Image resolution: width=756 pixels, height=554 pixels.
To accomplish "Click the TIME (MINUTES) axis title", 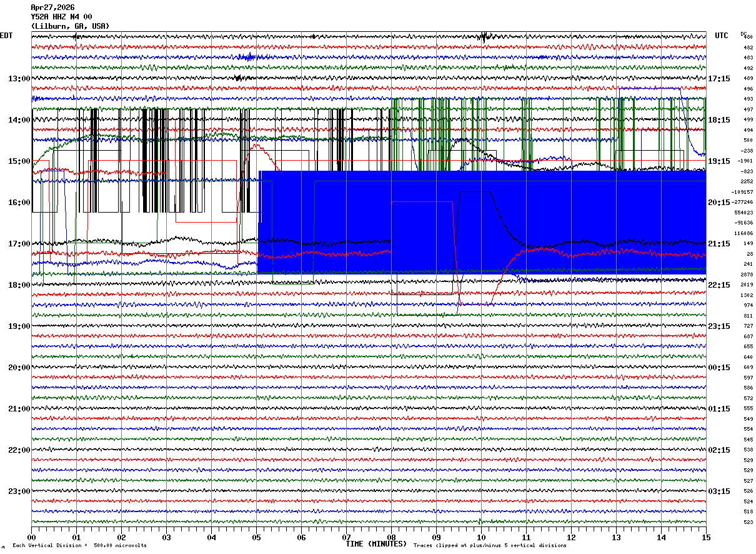I will pyautogui.click(x=376, y=544).
